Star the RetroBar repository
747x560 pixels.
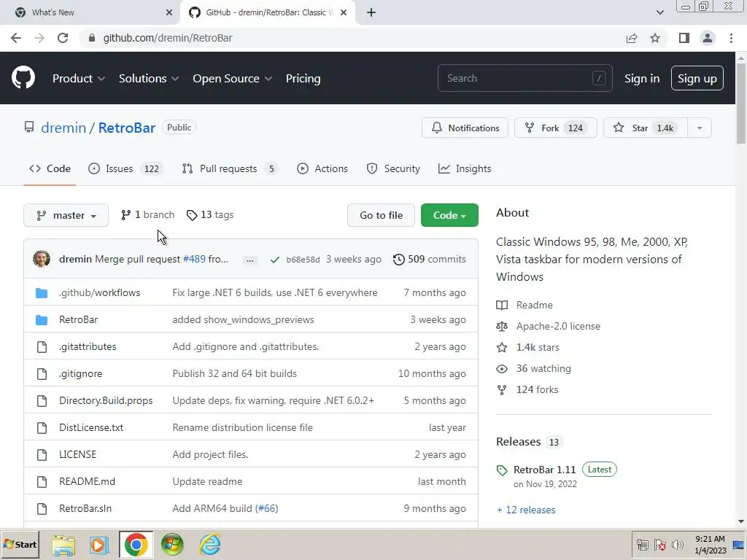pos(646,128)
